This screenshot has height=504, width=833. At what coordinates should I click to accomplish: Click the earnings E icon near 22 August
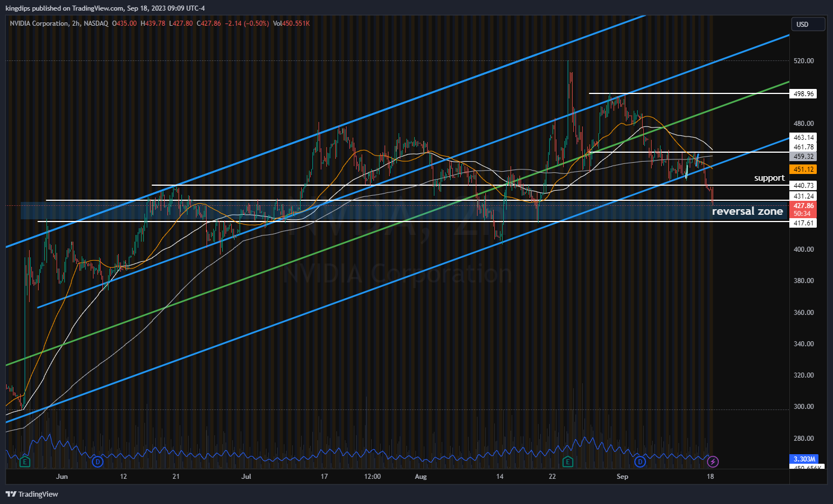(x=568, y=461)
